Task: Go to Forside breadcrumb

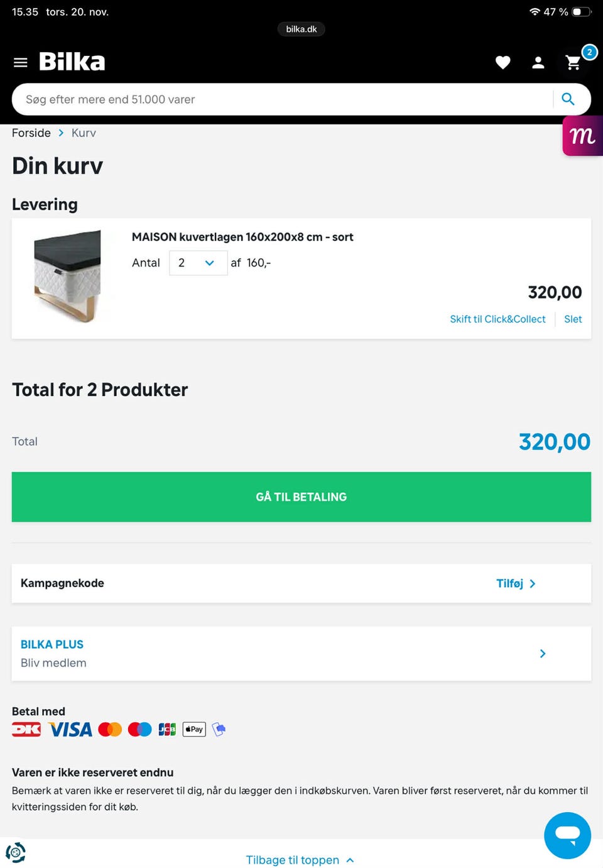Action: (x=31, y=133)
